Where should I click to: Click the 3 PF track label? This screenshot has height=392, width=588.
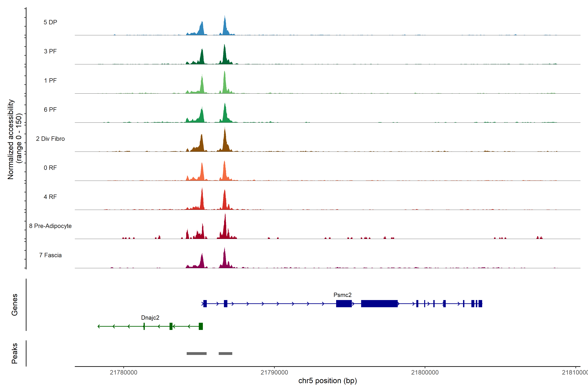click(50, 51)
